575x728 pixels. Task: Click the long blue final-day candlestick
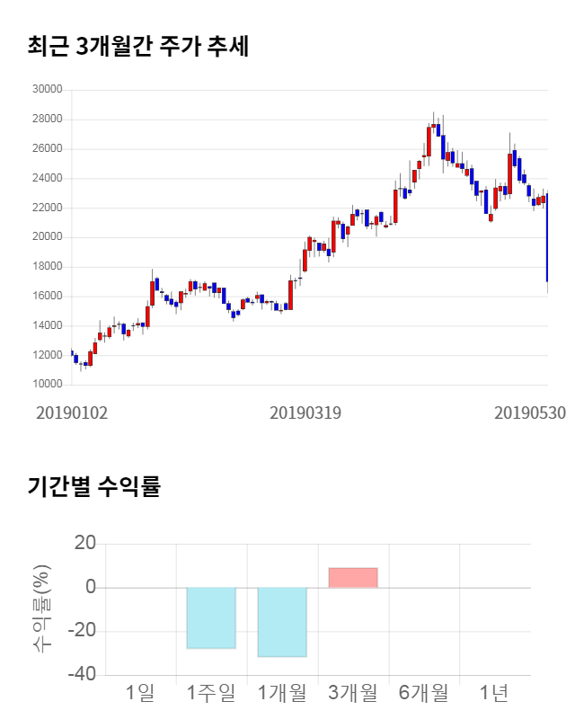tap(547, 238)
